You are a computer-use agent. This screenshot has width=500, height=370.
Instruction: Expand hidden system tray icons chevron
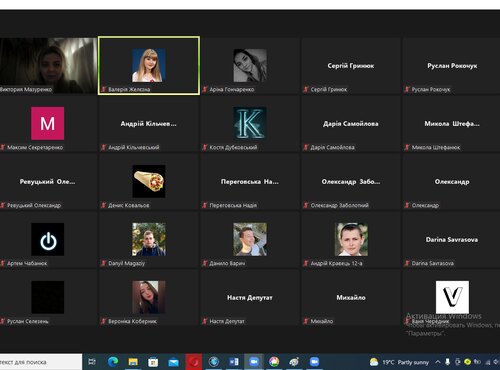pos(438,362)
